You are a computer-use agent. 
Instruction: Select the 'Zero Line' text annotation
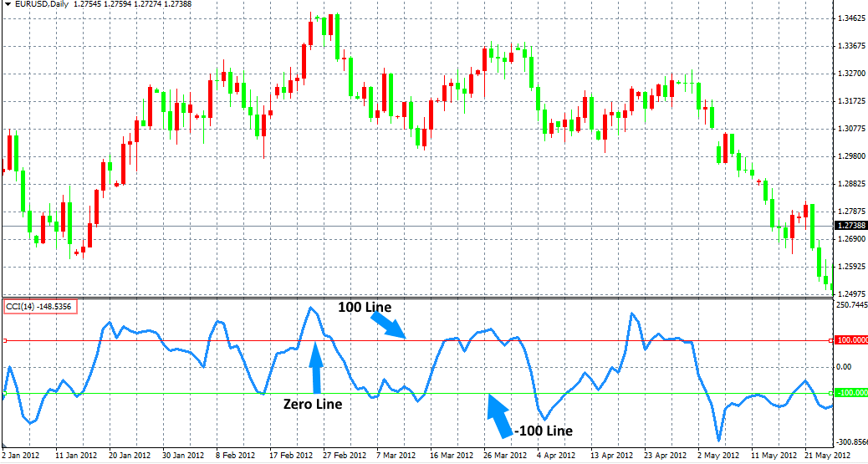[313, 404]
